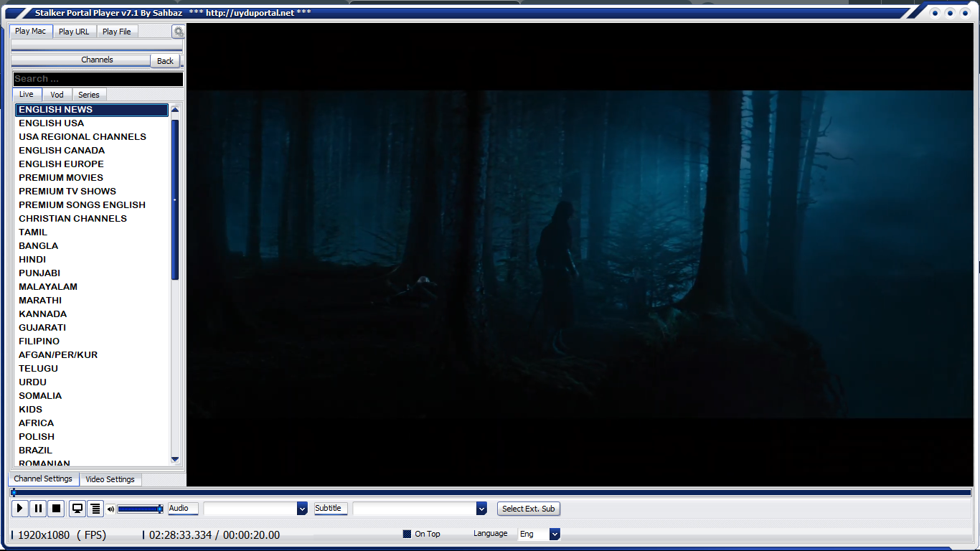Select the PUNJABI category
980x551 pixels.
tap(92, 273)
